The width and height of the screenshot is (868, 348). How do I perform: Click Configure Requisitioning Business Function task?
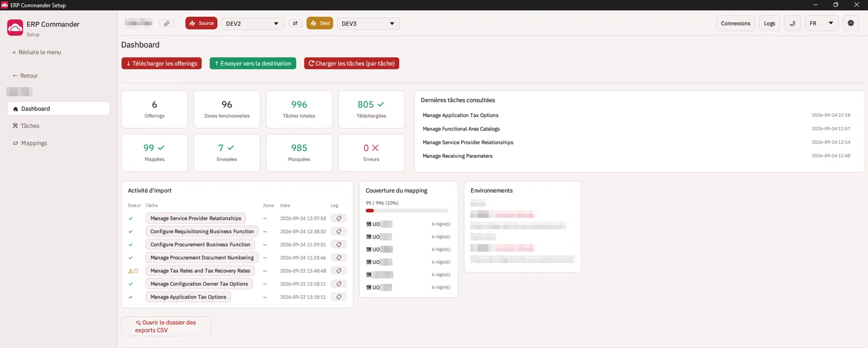(x=202, y=231)
